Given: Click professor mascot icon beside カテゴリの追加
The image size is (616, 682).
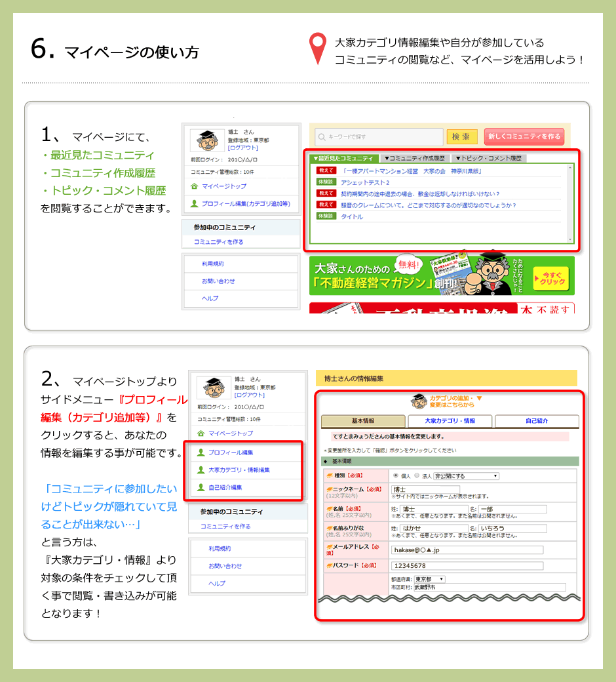Looking at the screenshot, I should (x=419, y=401).
